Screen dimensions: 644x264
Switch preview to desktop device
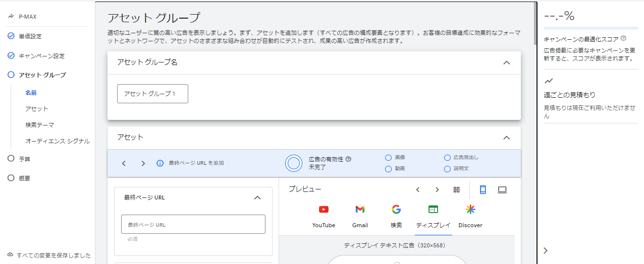pos(502,190)
